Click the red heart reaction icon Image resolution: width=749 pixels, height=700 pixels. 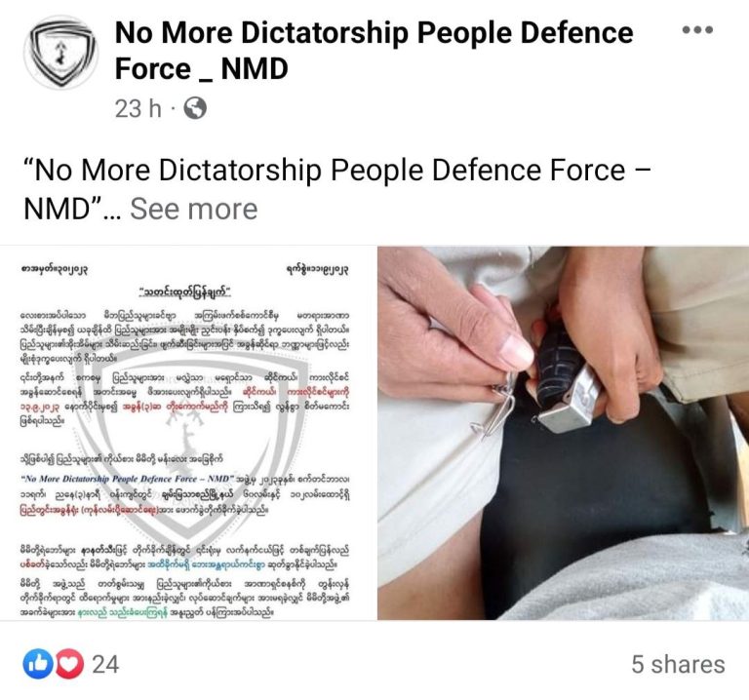coord(70,664)
